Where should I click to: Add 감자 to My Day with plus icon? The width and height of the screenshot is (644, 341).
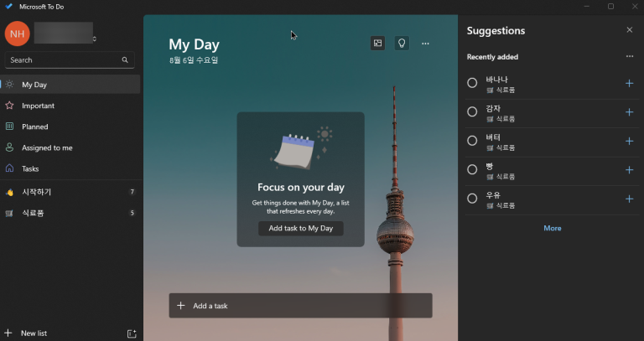click(630, 112)
